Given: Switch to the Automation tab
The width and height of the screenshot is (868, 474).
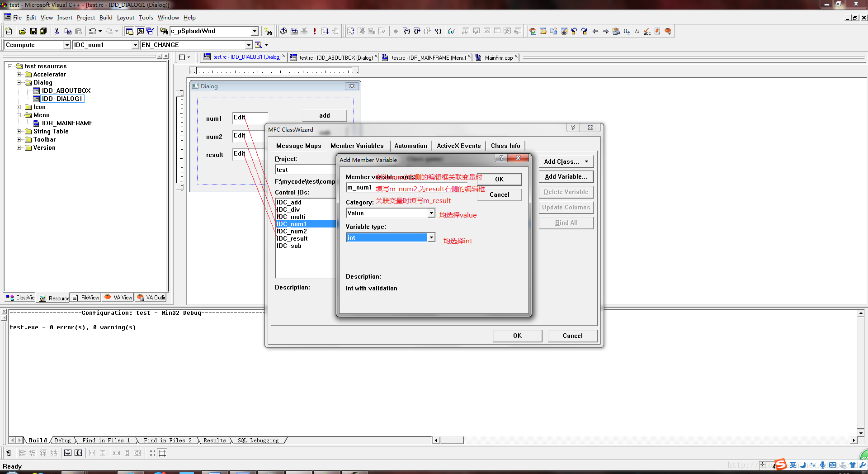Looking at the screenshot, I should [x=410, y=146].
